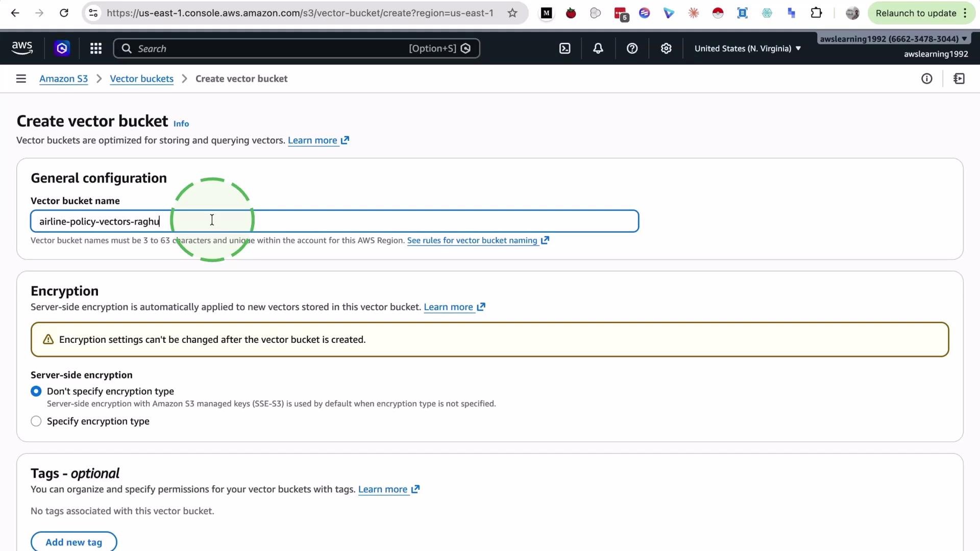Go to Vector buckets breadcrumb
The image size is (980, 551).
tap(141, 79)
